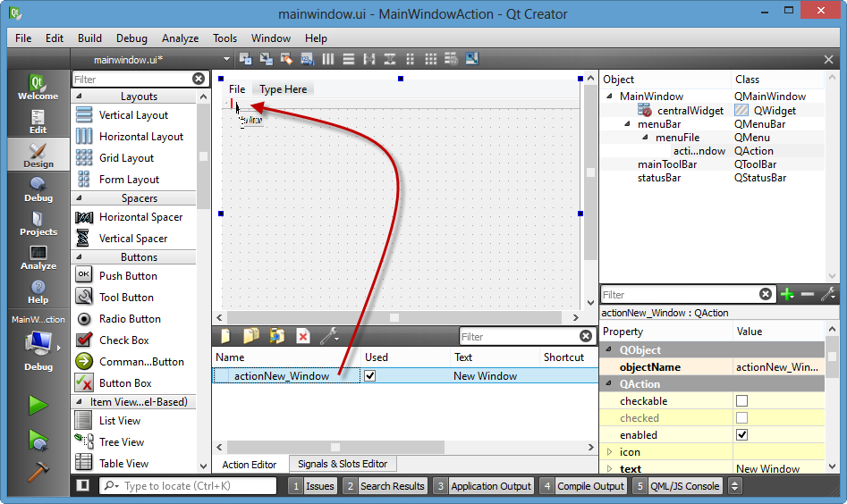The height and width of the screenshot is (504, 847).
Task: Open the Window menu
Action: 271,38
